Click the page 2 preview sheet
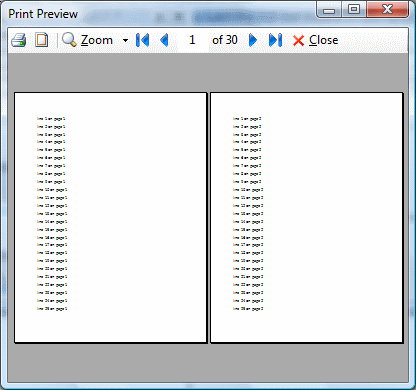The width and height of the screenshot is (416, 390). point(307,217)
